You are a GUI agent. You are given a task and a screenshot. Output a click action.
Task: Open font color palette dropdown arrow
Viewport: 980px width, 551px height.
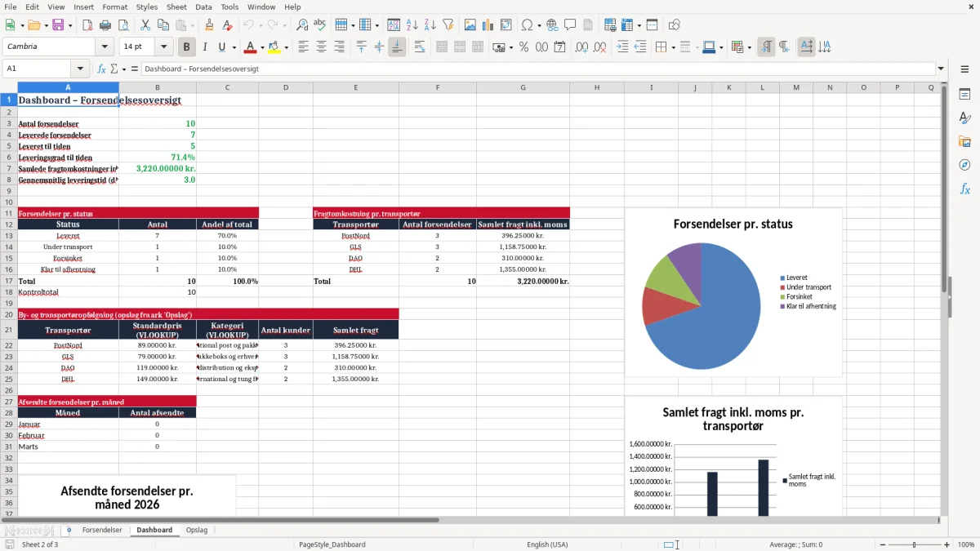point(261,47)
